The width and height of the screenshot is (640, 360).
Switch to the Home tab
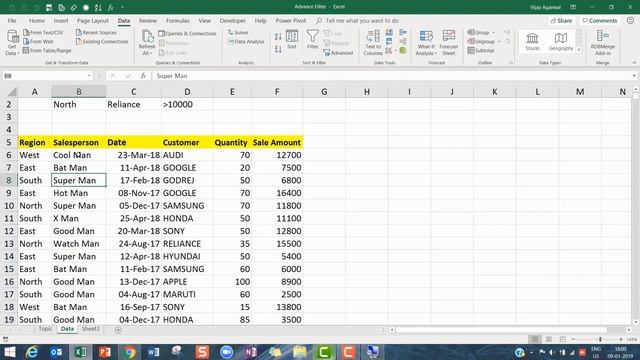click(37, 20)
